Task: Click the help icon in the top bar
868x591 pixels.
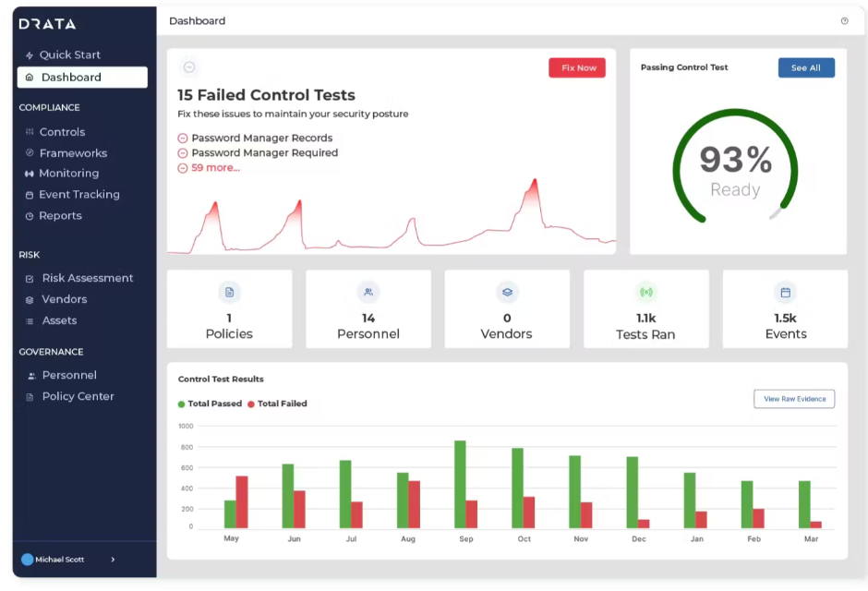Action: point(846,20)
